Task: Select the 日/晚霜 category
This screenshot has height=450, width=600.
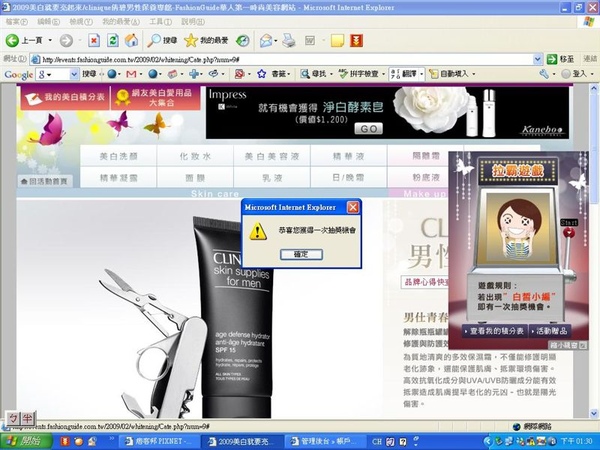Action: click(x=349, y=178)
